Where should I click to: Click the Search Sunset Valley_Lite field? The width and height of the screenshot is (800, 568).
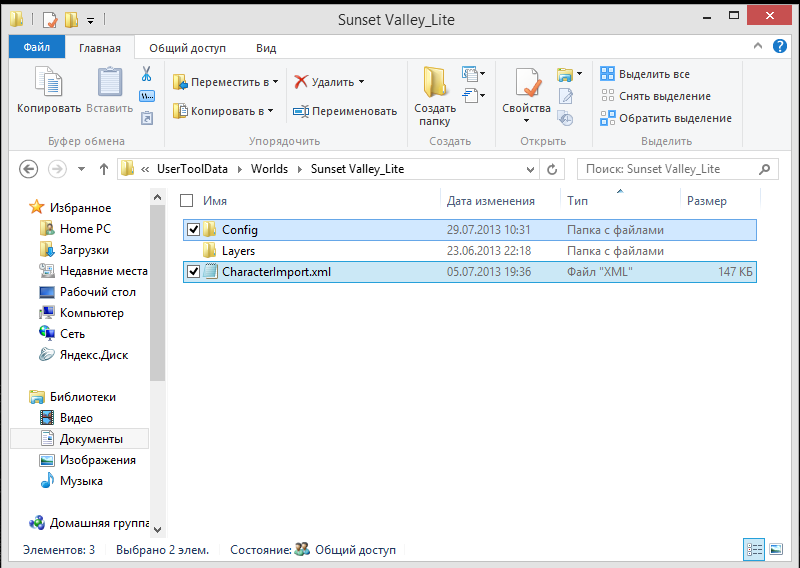(670, 169)
